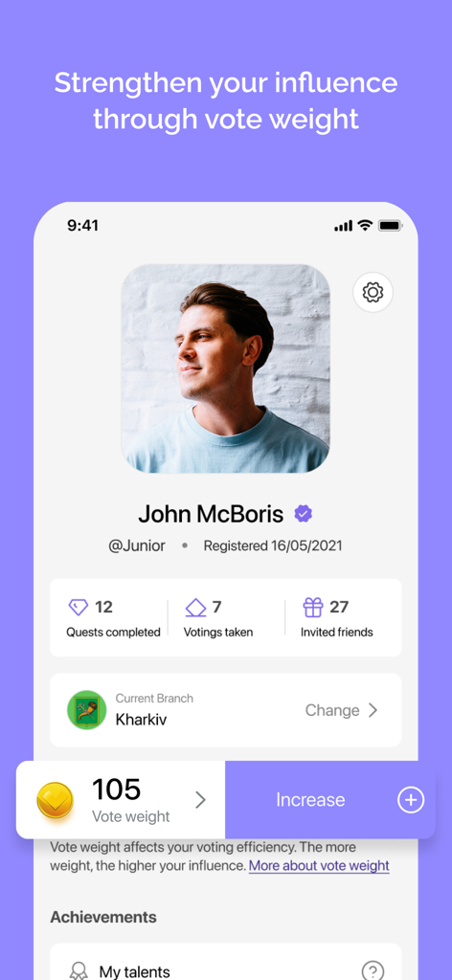The height and width of the screenshot is (980, 452).
Task: Tap the invited friends gift icon
Action: click(312, 607)
